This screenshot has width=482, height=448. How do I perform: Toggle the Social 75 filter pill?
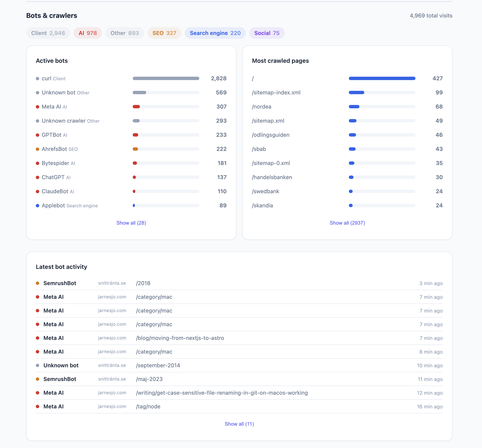click(x=267, y=33)
